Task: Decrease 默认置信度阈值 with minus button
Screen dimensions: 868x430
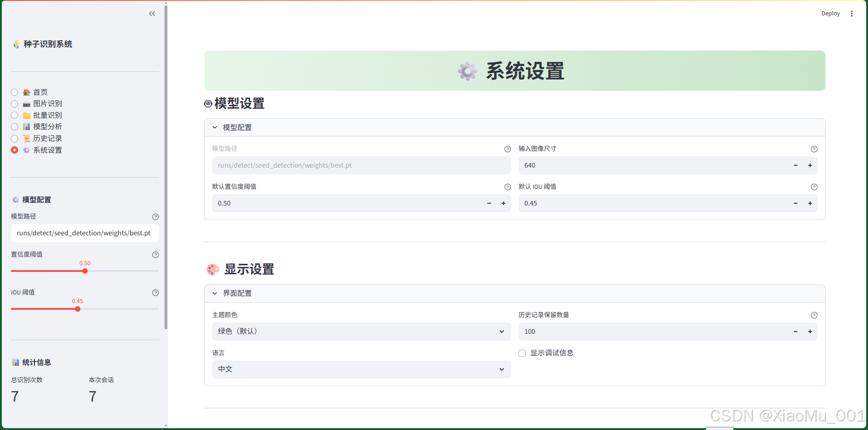Action: tap(489, 203)
